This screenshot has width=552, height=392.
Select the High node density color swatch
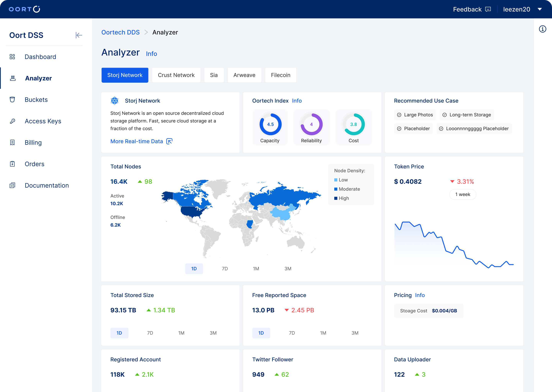[x=336, y=198]
